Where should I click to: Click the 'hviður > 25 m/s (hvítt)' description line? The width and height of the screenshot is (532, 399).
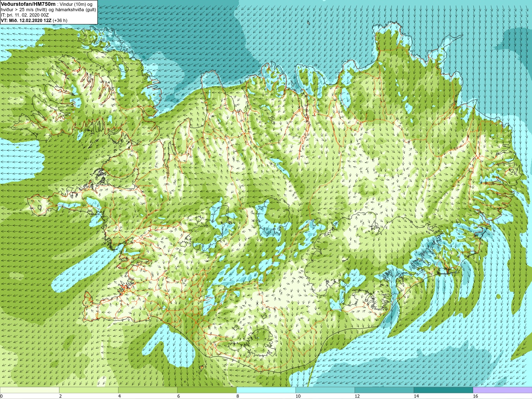[49, 10]
